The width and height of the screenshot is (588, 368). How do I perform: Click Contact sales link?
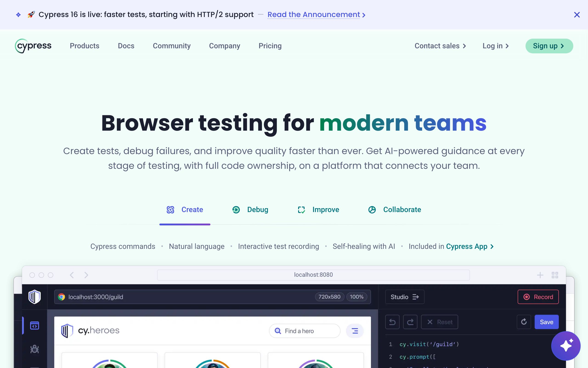[x=440, y=46]
